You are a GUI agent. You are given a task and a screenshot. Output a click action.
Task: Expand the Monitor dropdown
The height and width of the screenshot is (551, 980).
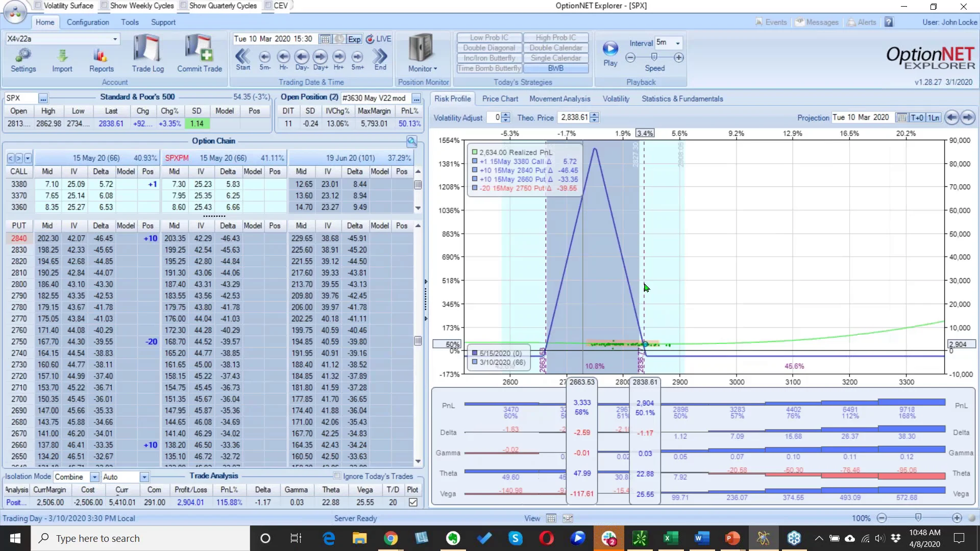coord(423,69)
